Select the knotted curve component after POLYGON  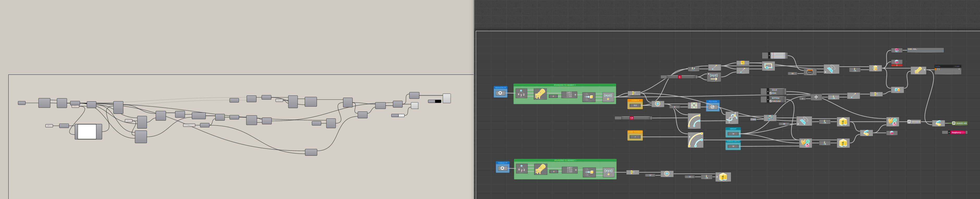point(732,117)
